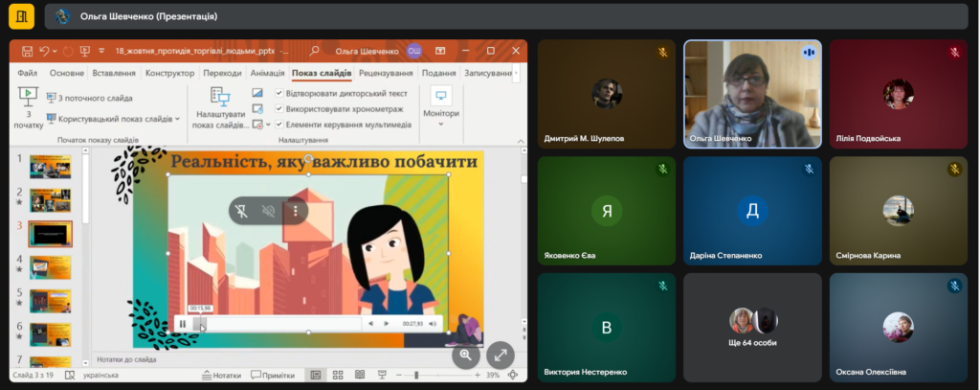Click the video volume speaker icon

[433, 324]
